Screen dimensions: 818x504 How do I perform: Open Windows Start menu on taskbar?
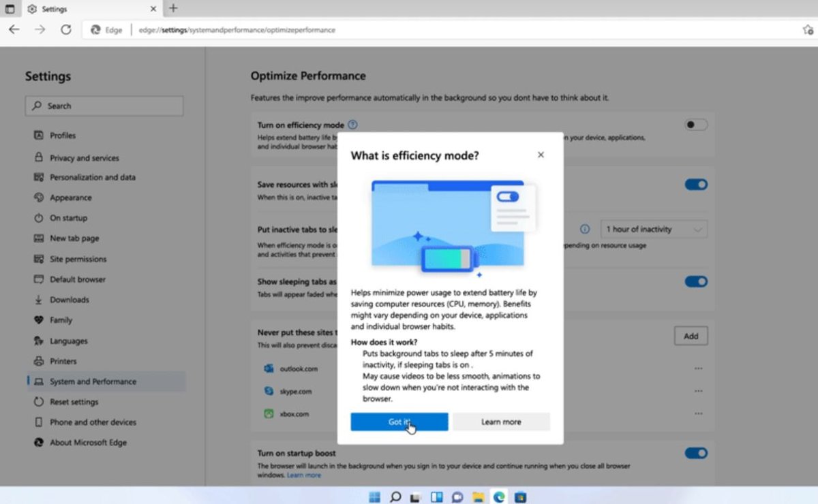pos(374,497)
